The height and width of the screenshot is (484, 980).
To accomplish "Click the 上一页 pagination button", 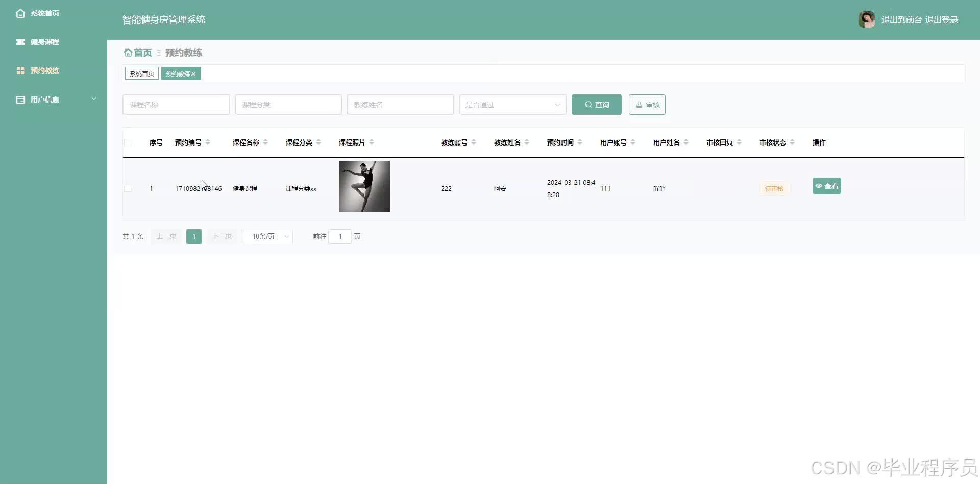I will [x=166, y=236].
